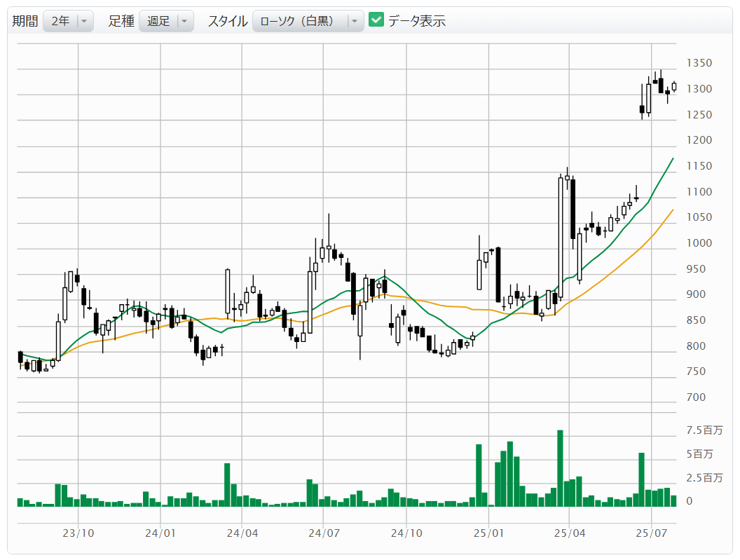Viewport: 740px width, 560px height.
Task: Click the 2.5百万 volume axis label
Action: [x=704, y=478]
